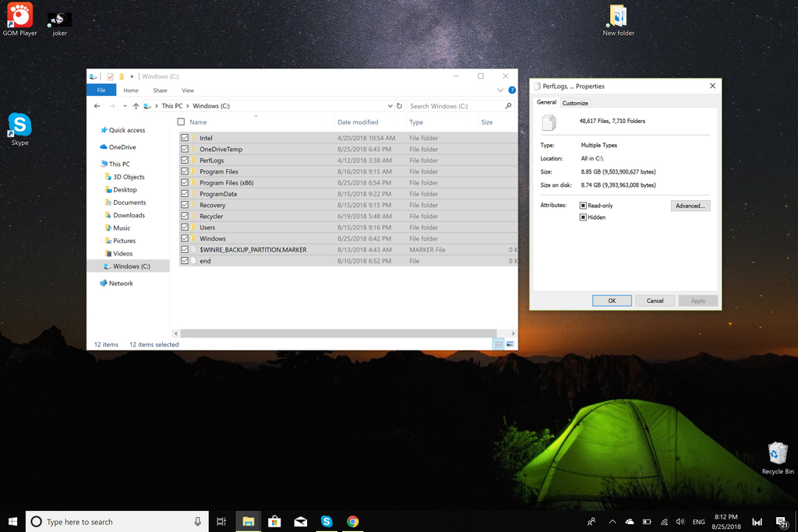Click the Properties quick access toolbar icon
This screenshot has height=532, width=798.
(x=111, y=76)
